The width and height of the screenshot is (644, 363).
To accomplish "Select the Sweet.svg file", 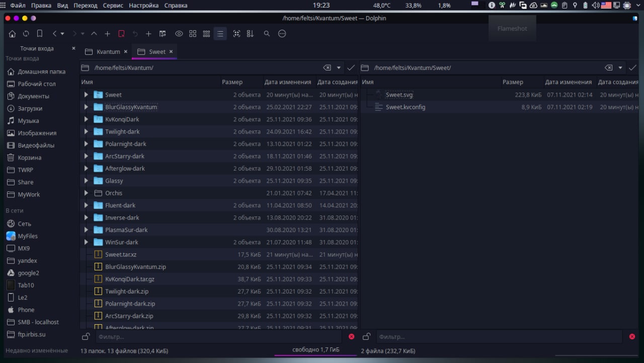I will click(399, 95).
